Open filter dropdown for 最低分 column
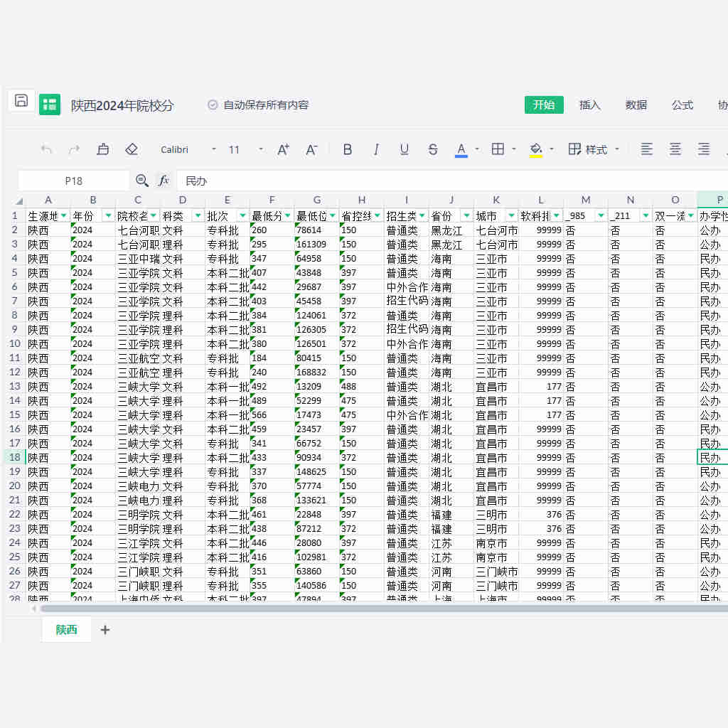This screenshot has width=728, height=728. [x=288, y=216]
